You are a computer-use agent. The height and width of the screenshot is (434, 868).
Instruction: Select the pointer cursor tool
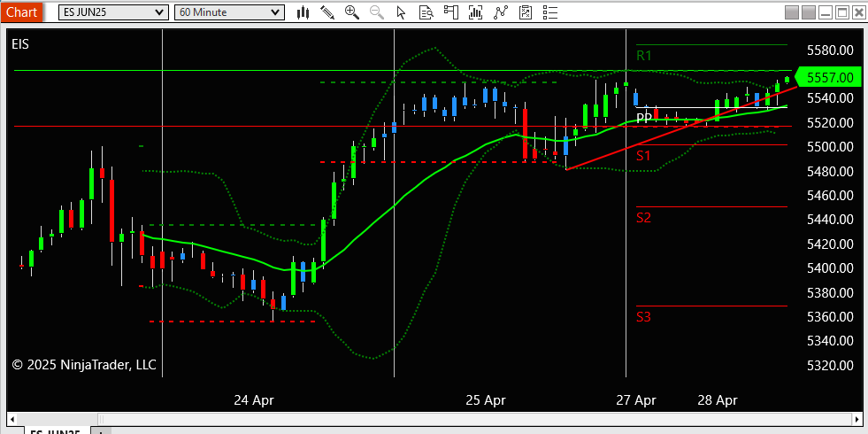(402, 12)
